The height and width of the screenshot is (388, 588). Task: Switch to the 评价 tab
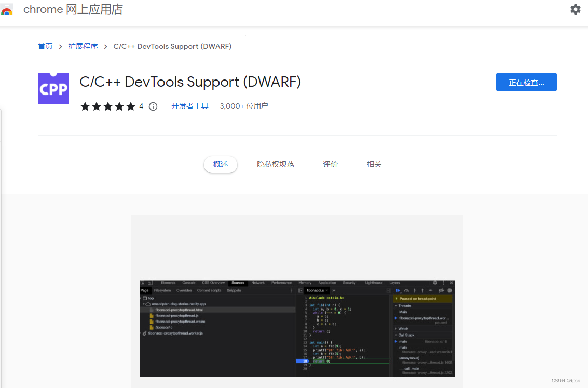(330, 164)
